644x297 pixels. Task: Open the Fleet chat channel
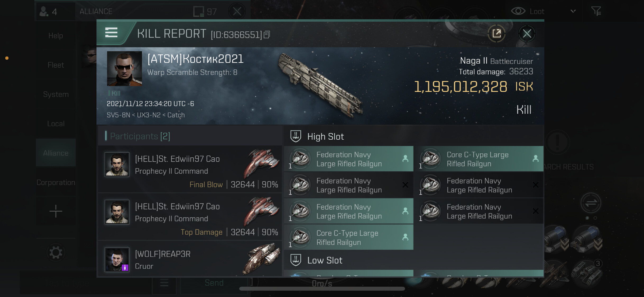(x=56, y=65)
